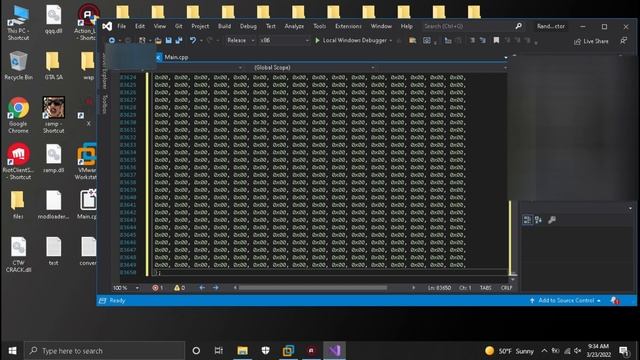
Task: Open the Release configuration dropdown
Action: click(x=240, y=40)
